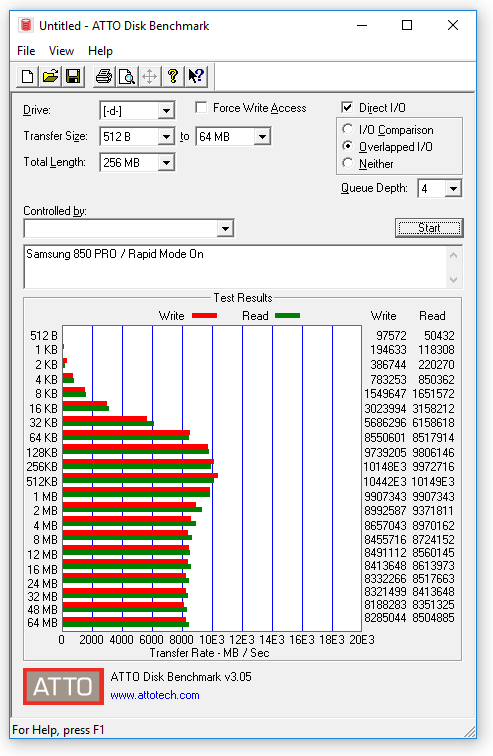Click the Print toolbar icon
Viewport: 493px width, 756px height.
click(x=104, y=76)
